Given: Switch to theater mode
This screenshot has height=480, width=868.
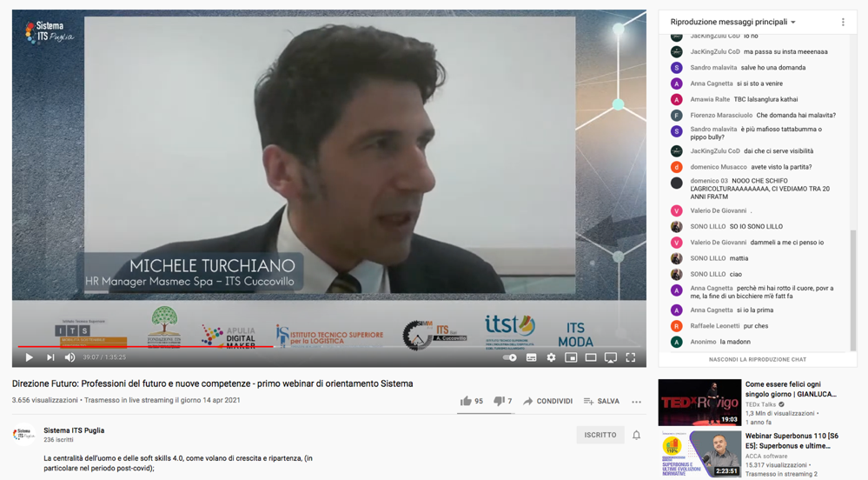Looking at the screenshot, I should coord(591,357).
